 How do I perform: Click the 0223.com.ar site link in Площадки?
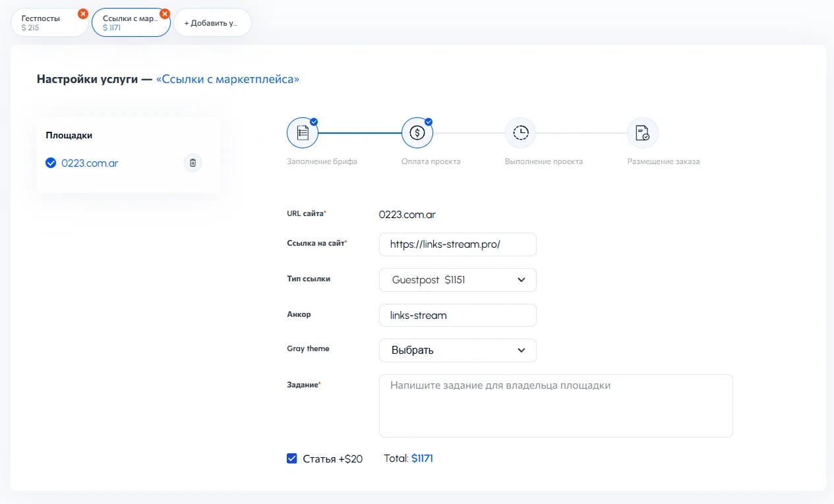[90, 163]
